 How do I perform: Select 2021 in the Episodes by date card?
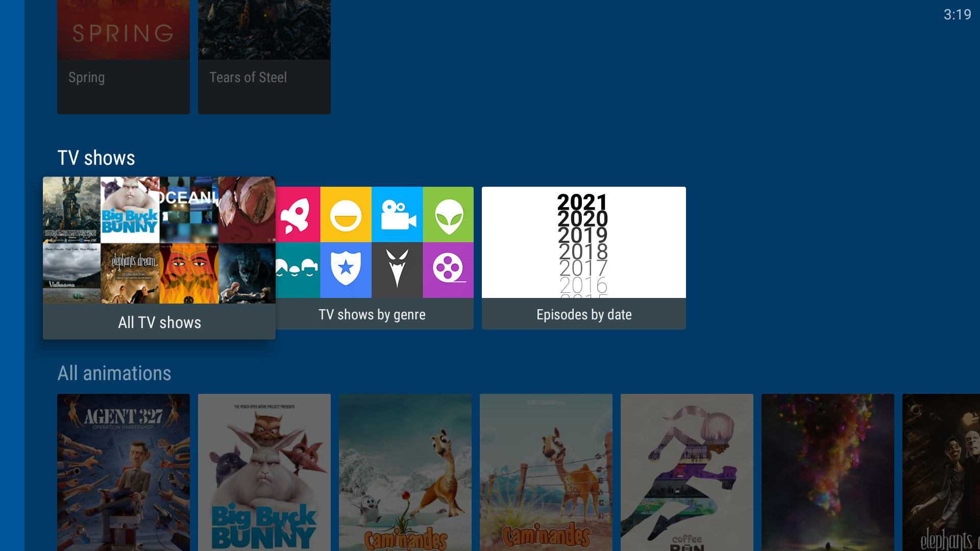click(x=582, y=202)
